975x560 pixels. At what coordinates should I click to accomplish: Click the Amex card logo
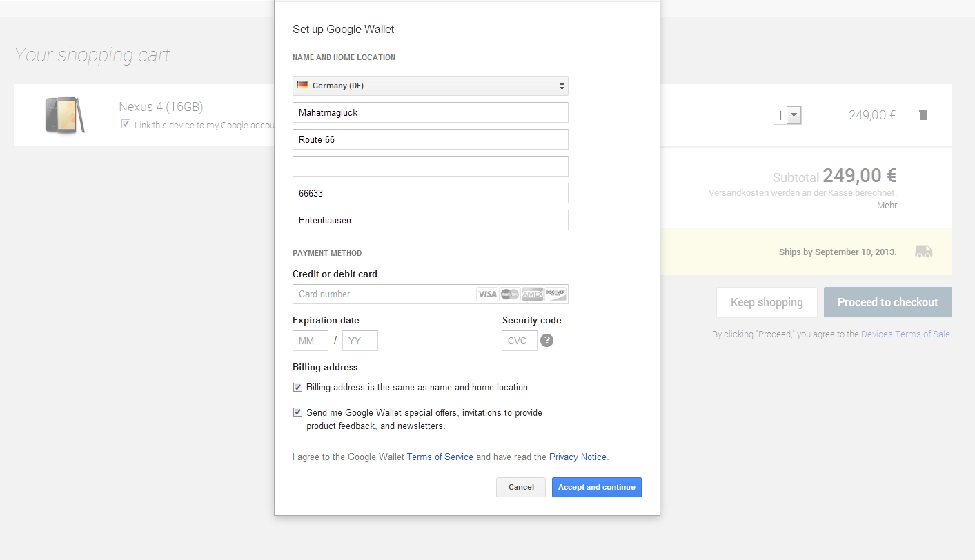tap(532, 294)
